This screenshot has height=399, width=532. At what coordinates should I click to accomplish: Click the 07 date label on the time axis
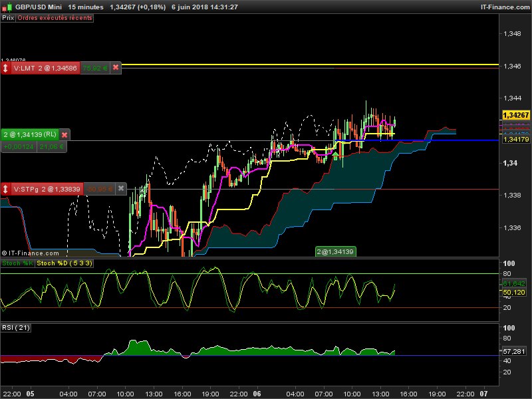pyautogui.click(x=483, y=394)
